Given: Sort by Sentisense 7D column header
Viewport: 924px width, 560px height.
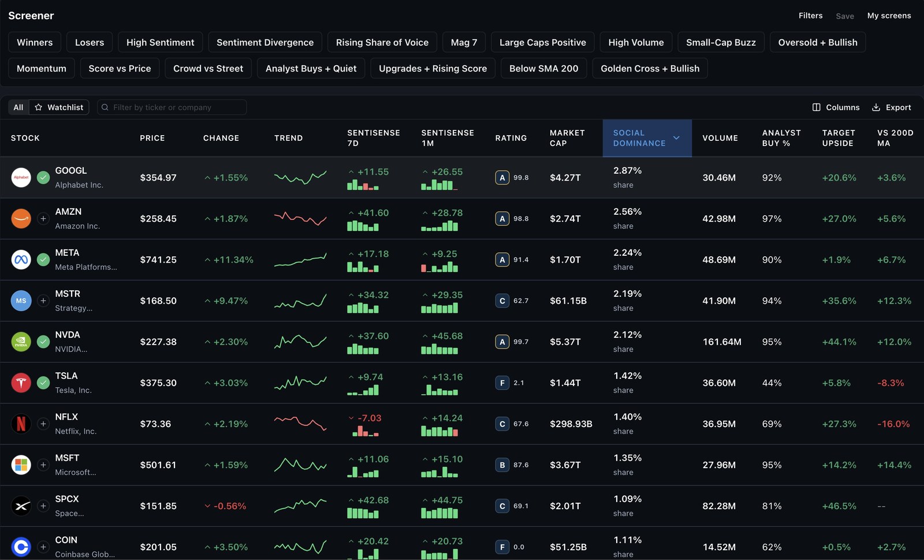Looking at the screenshot, I should pyautogui.click(x=374, y=138).
